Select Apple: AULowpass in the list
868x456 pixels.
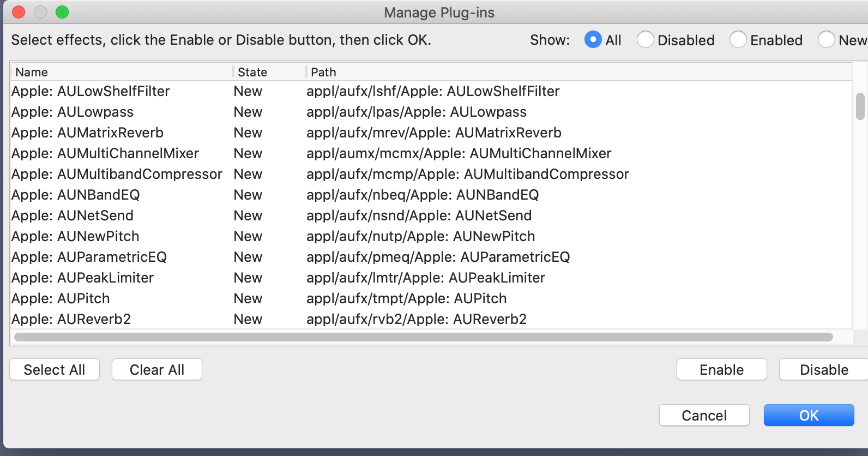431,112
